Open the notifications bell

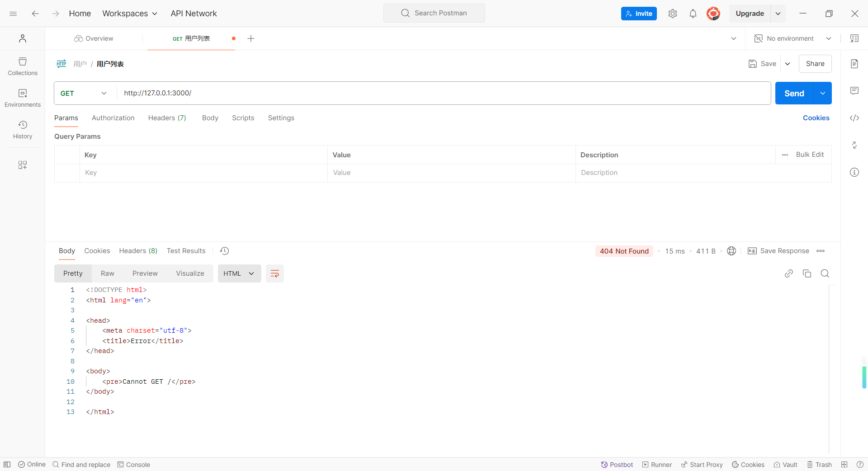coord(693,14)
